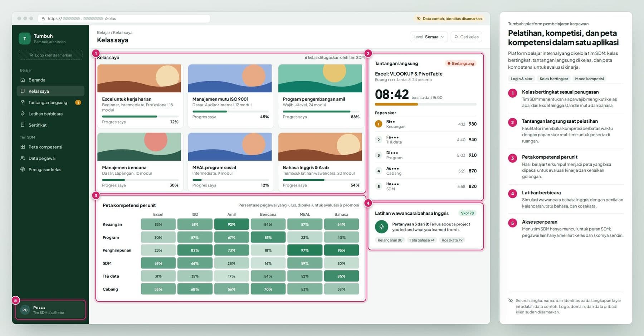Viewport: 644px width, 336px height.
Task: Go to Tantangan langsung in the sidebar
Action: [50, 102]
